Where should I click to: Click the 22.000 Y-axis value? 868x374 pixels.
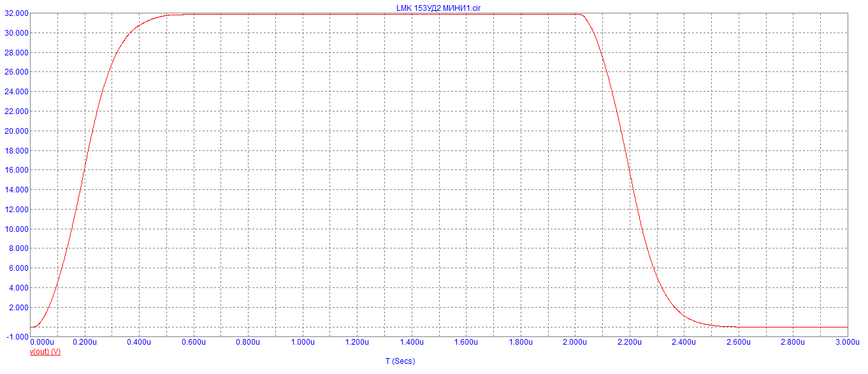coord(16,111)
